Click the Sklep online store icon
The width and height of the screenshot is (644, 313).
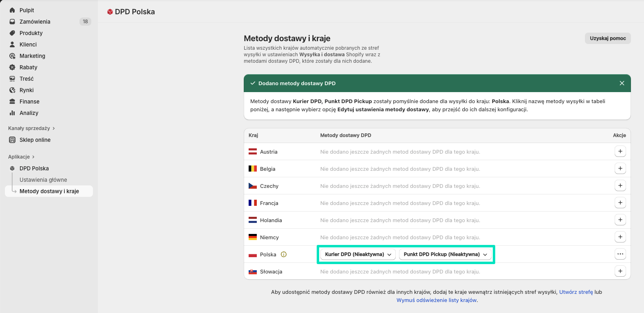click(x=12, y=140)
